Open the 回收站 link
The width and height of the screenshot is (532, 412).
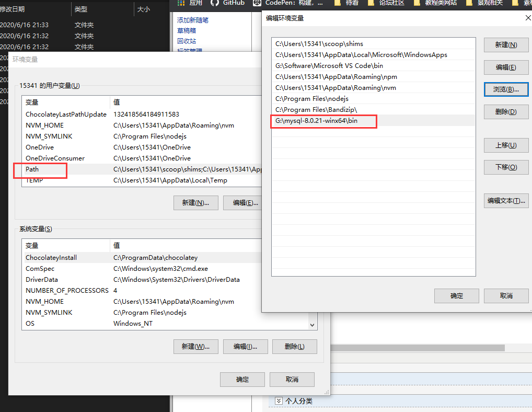click(187, 41)
